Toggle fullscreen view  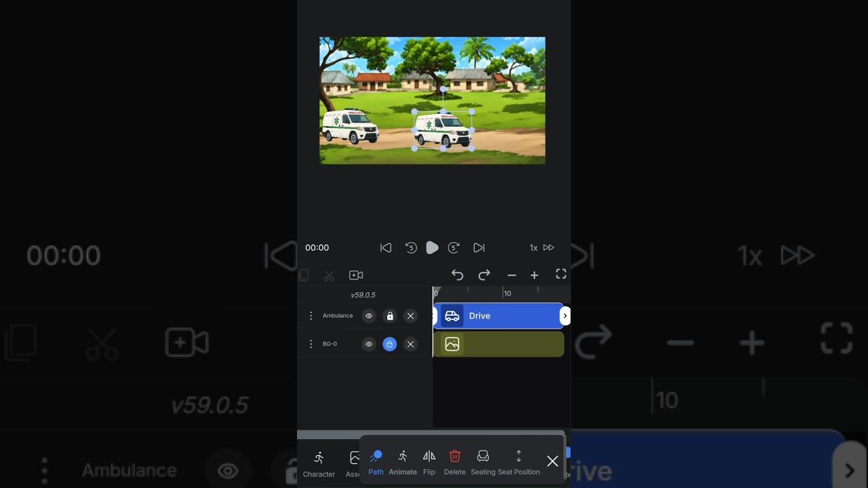point(561,274)
